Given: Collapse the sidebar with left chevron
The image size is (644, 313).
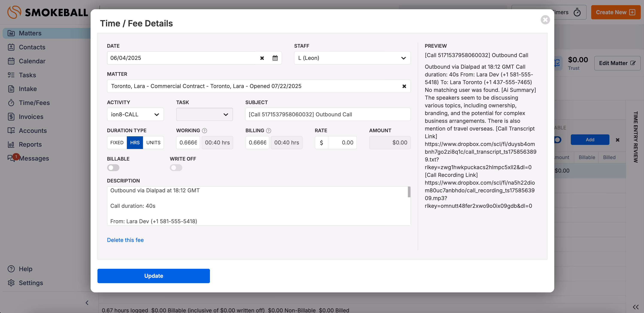Looking at the screenshot, I should pos(87,303).
